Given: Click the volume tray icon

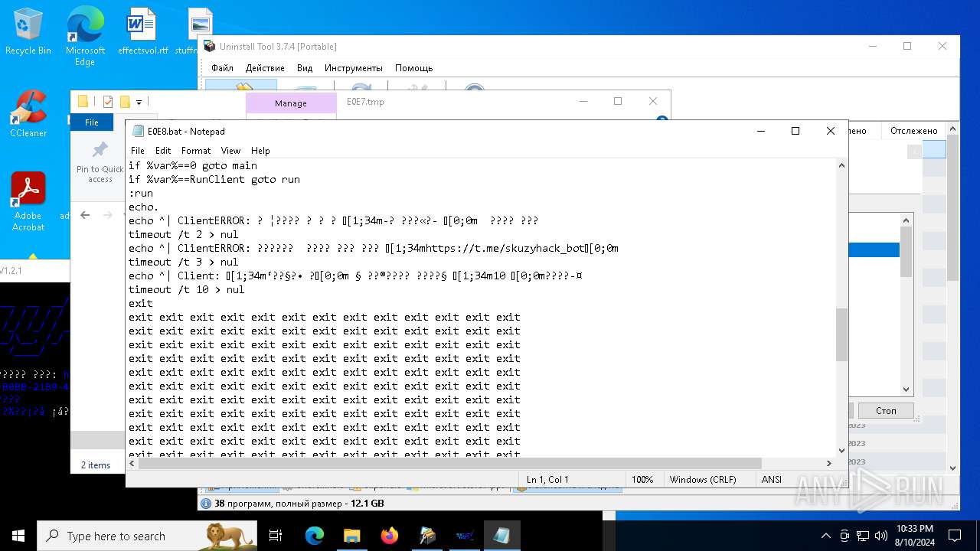Looking at the screenshot, I should point(880,536).
